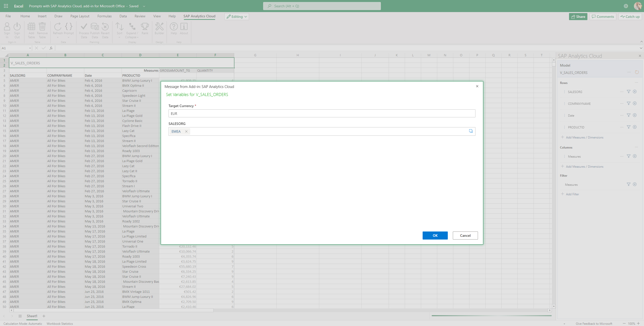The height and width of the screenshot is (326, 644).
Task: Collapse the ribbon with the chevron
Action: point(641,42)
